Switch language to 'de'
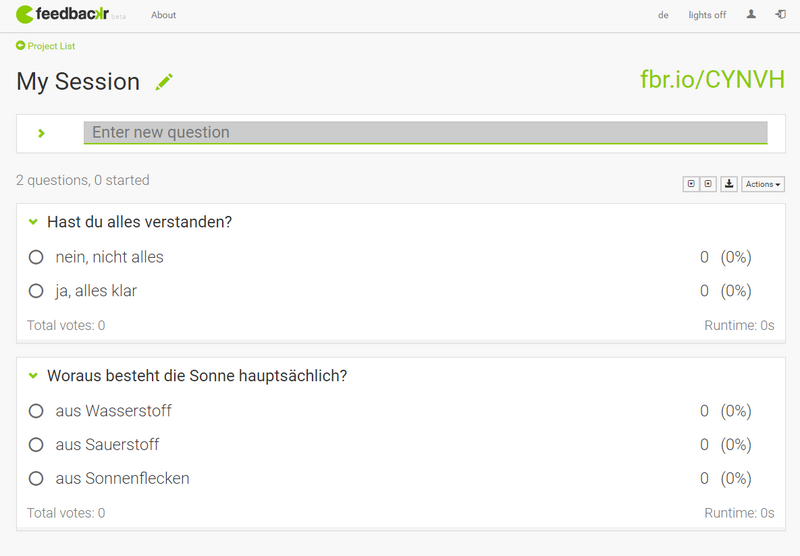Screen dimensions: 800x556 [x=663, y=15]
